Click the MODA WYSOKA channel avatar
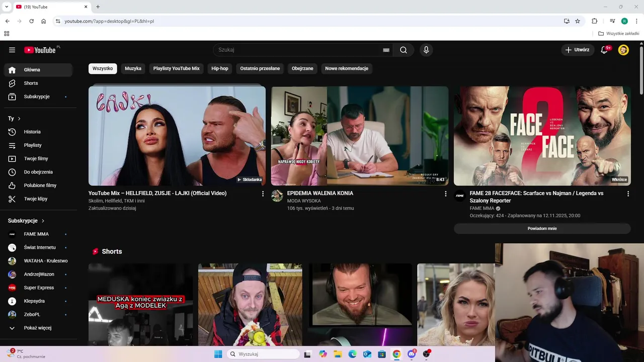This screenshot has height=362, width=644. pos(277,196)
